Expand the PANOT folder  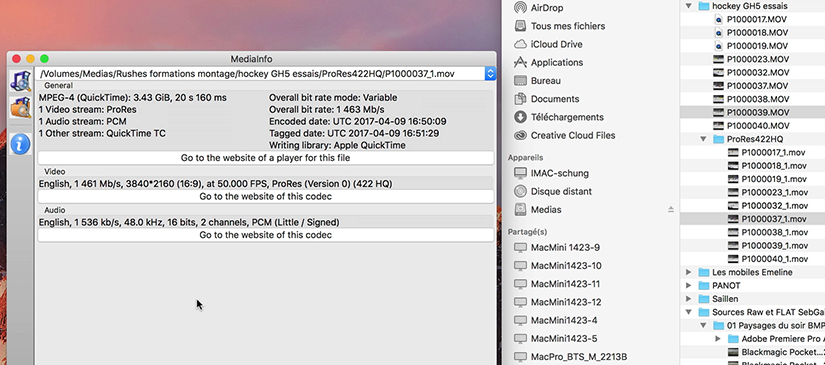coord(688,286)
